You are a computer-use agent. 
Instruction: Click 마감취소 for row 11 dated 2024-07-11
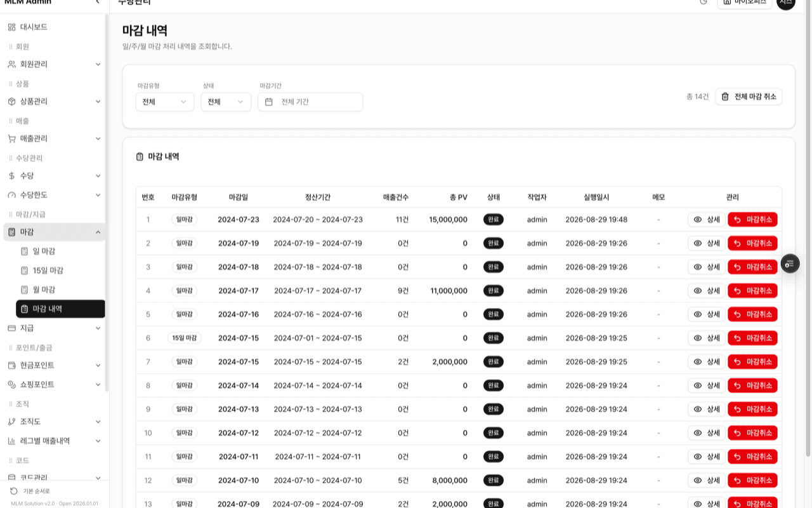tap(752, 457)
